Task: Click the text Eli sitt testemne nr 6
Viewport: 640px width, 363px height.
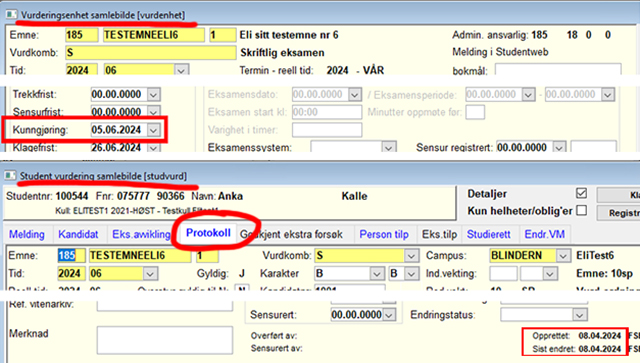Action: [289, 35]
